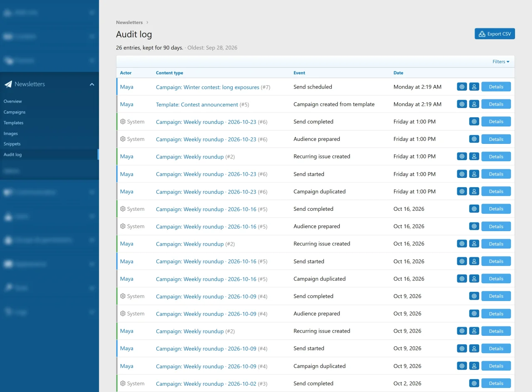This screenshot has width=532, height=392.
Task: Open the Templates sidebar item
Action: pyautogui.click(x=14, y=123)
